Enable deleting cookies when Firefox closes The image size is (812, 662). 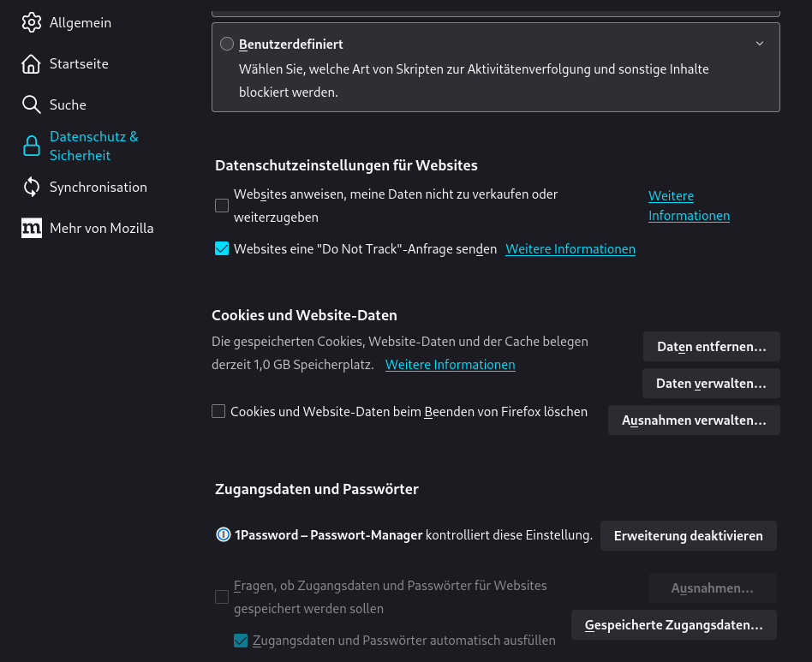pos(218,412)
